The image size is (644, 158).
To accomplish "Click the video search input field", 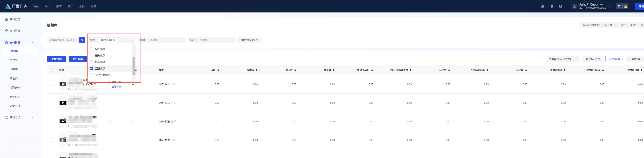I will pos(63,40).
